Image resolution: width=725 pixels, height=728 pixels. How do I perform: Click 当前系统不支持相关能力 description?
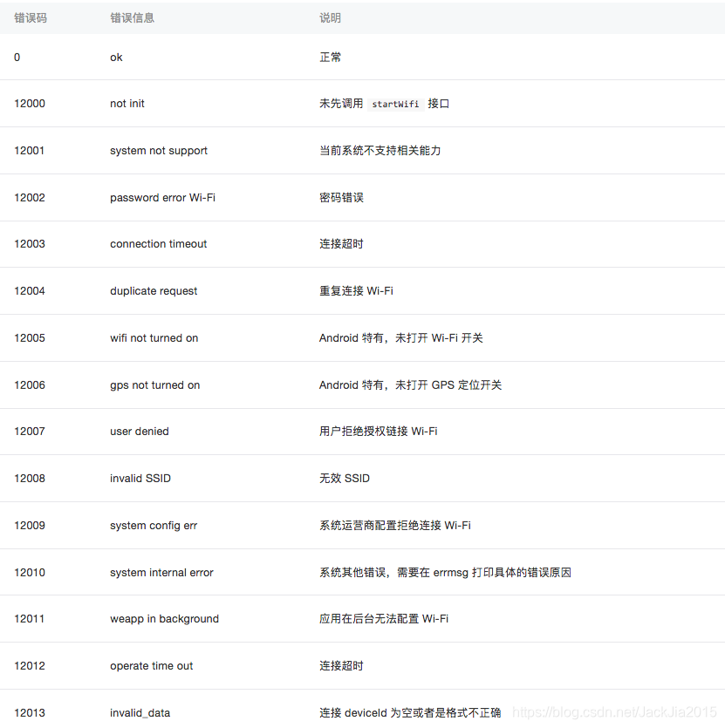coord(380,151)
